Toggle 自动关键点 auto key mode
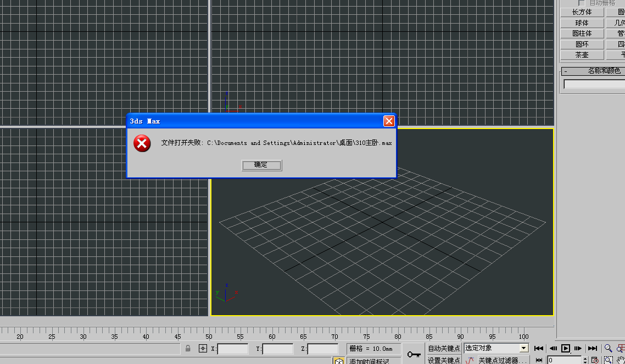This screenshot has height=364, width=625. coord(444,349)
